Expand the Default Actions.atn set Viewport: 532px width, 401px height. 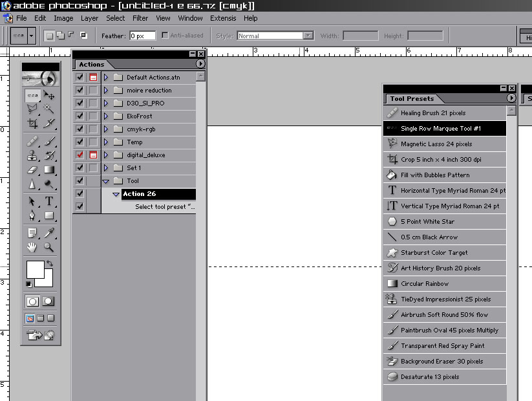click(106, 78)
